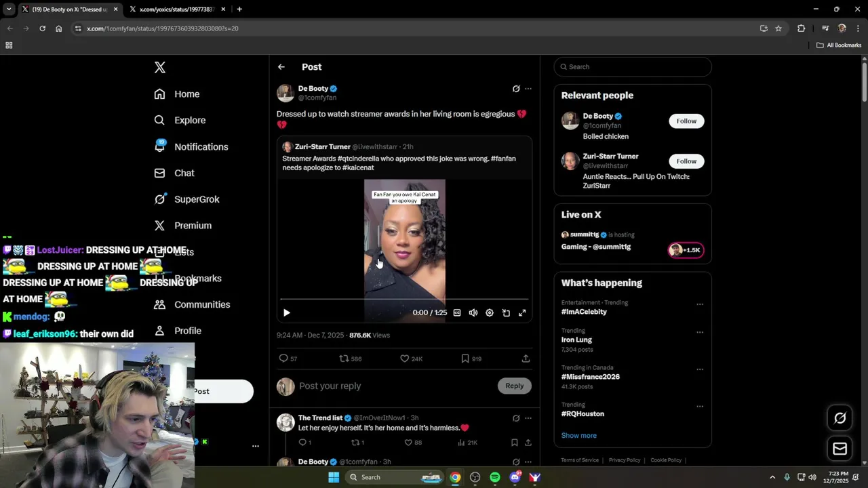Image resolution: width=868 pixels, height=488 pixels.
Task: Reply to The Trend list comment
Action: point(305,443)
